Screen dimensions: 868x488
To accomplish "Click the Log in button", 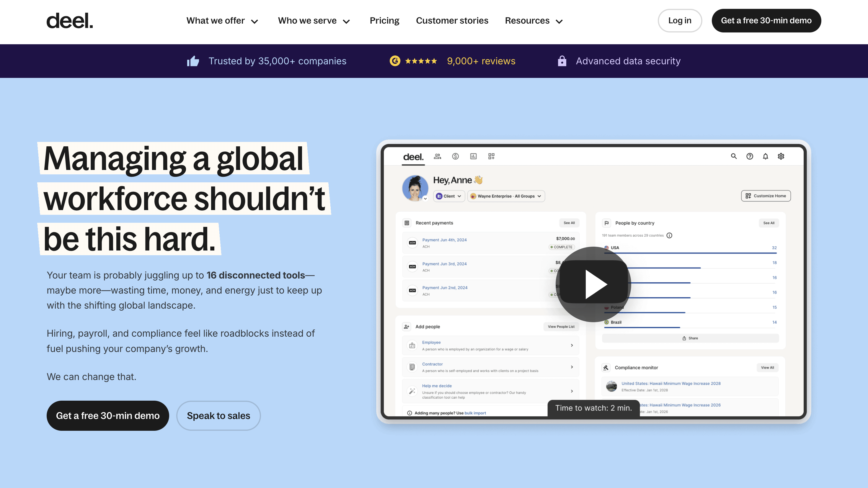I will 680,21.
